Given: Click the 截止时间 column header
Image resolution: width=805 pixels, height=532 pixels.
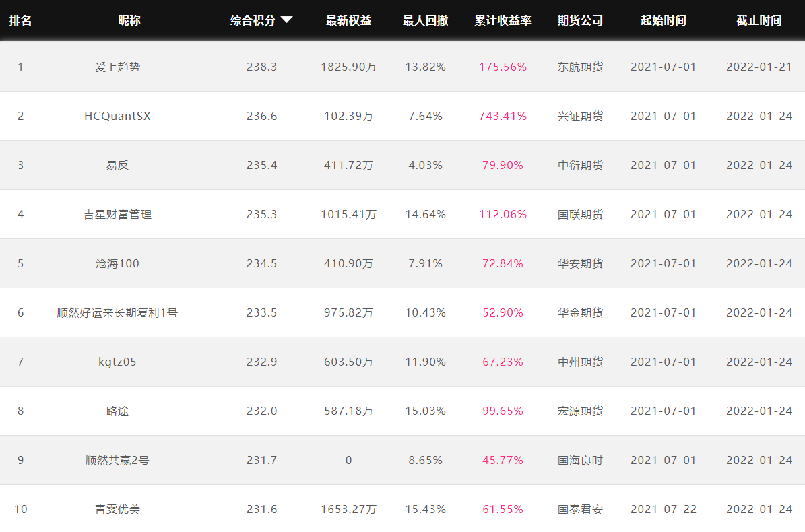Looking at the screenshot, I should [x=759, y=20].
